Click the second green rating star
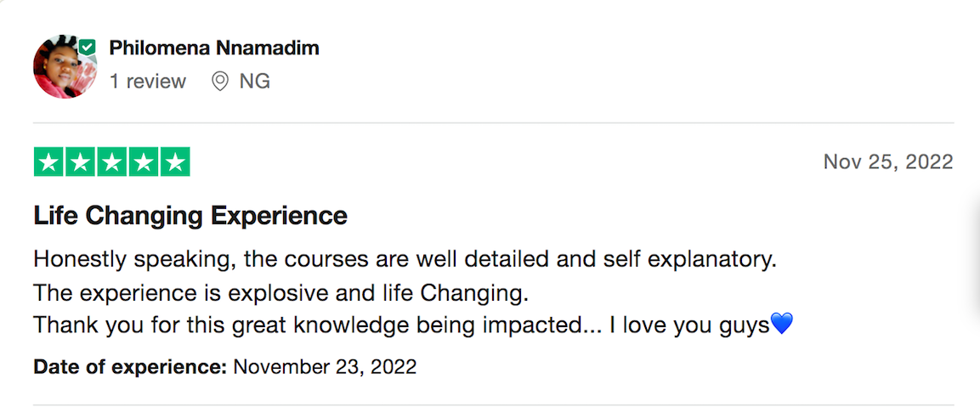The width and height of the screenshot is (980, 407). (80, 162)
